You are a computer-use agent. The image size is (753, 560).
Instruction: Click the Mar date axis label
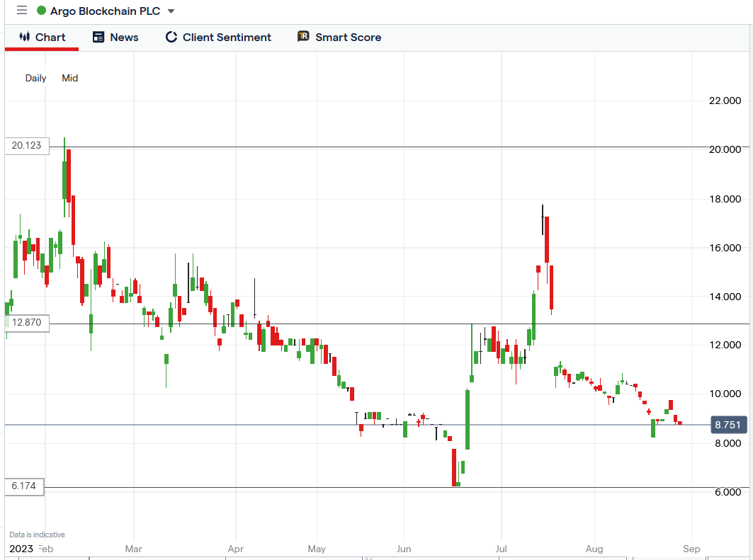pos(133,549)
